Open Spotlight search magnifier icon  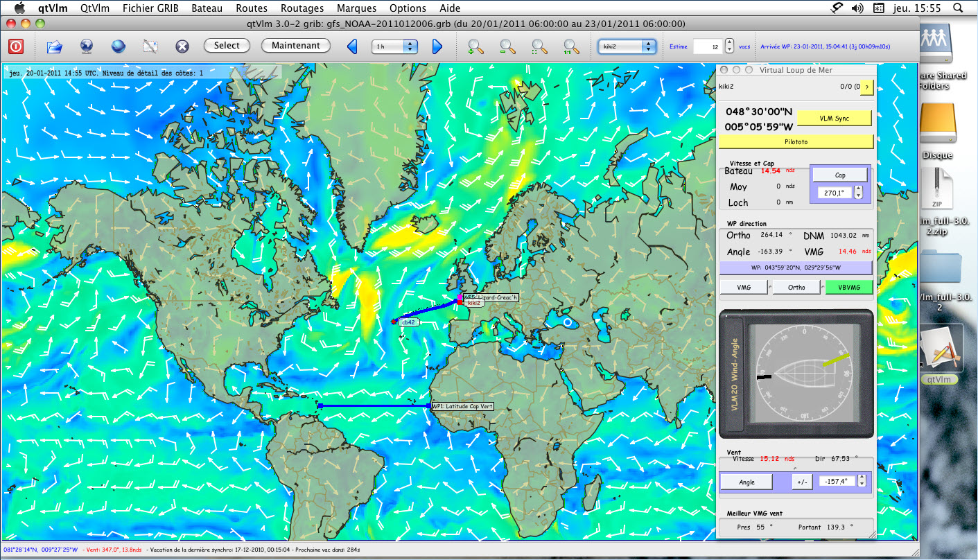coord(958,8)
